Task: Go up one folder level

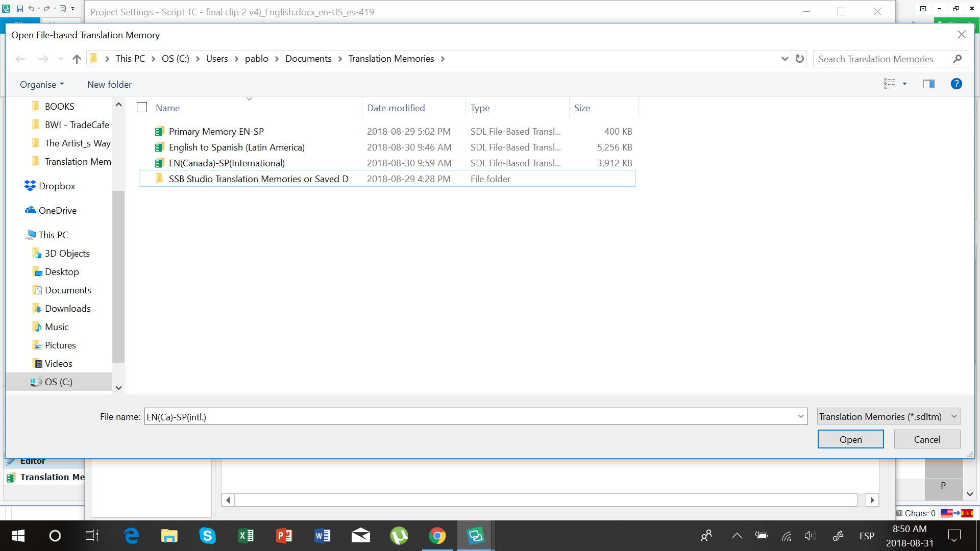Action: click(x=77, y=59)
